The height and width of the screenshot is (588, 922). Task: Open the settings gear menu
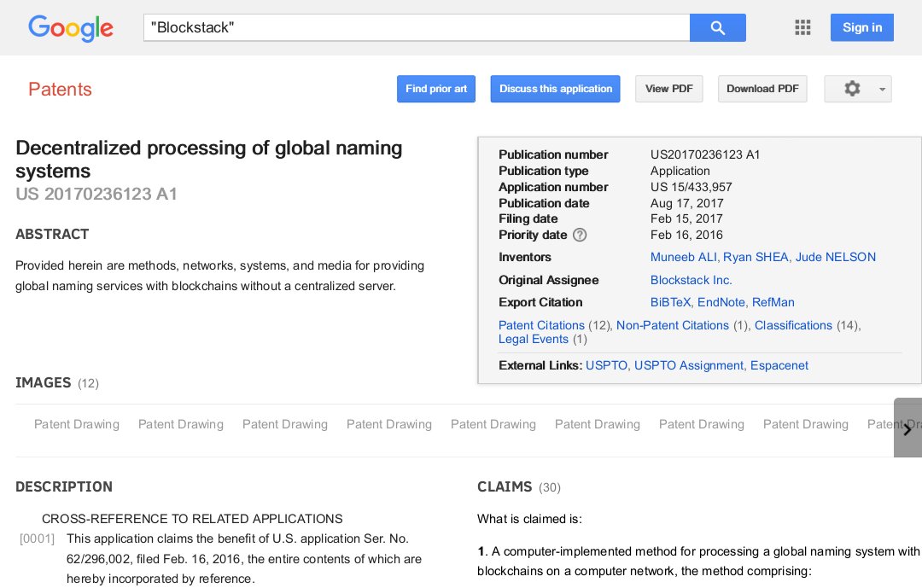[852, 89]
